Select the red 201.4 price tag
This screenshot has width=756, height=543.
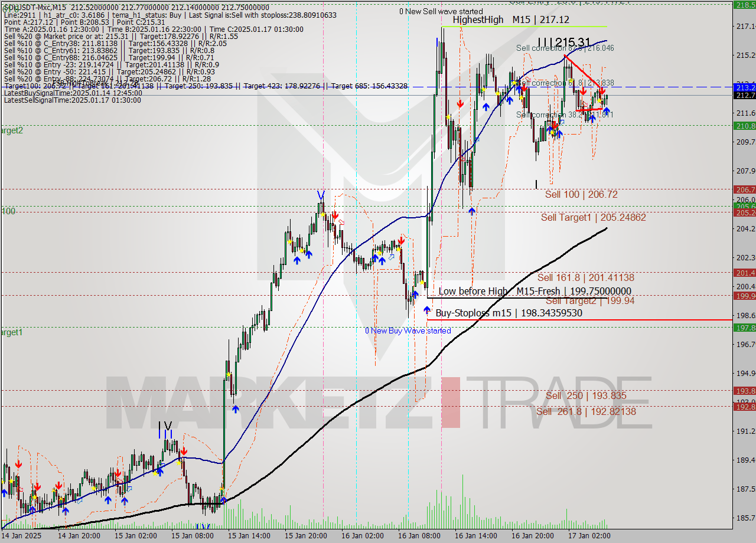(745, 273)
